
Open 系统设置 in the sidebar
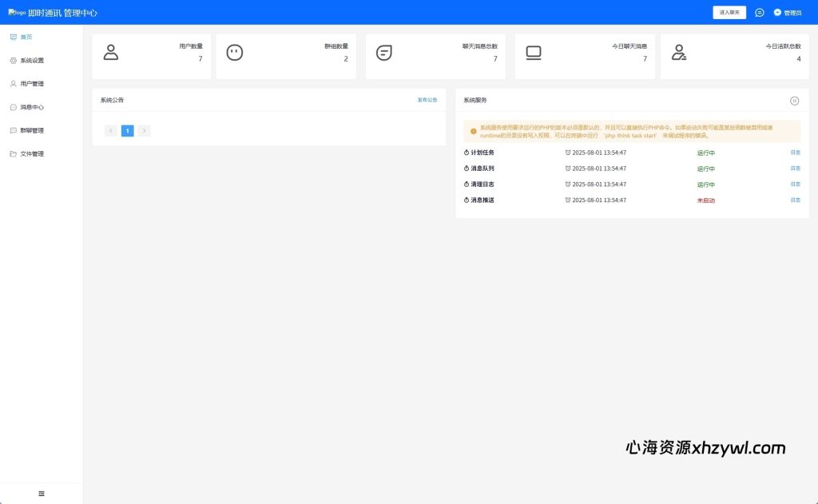click(32, 61)
